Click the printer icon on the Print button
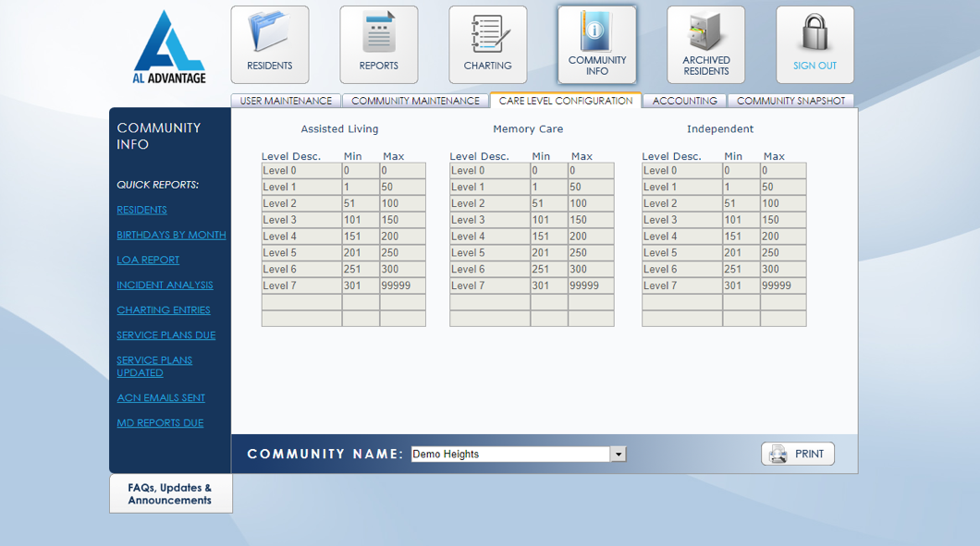Screen dimensions: 980x546 click(x=777, y=454)
